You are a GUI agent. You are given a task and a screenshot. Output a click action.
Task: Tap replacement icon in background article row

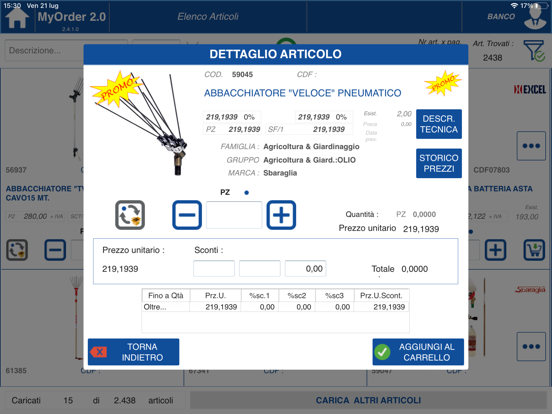point(17,250)
